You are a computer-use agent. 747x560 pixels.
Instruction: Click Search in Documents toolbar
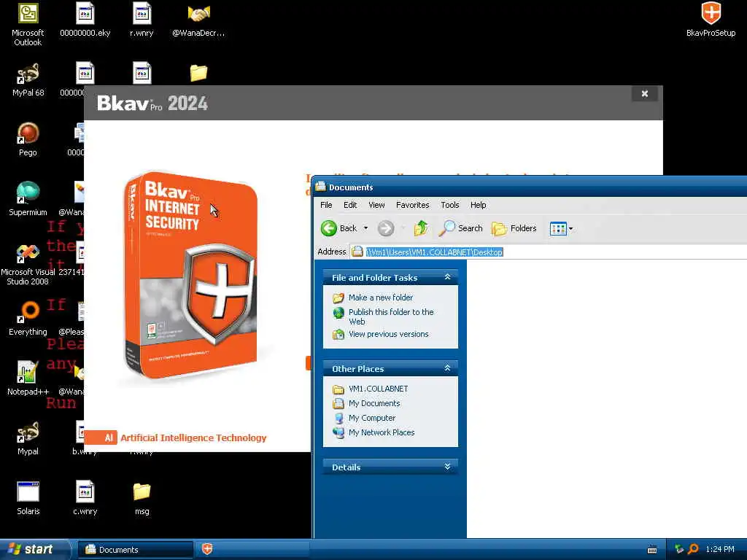(461, 228)
